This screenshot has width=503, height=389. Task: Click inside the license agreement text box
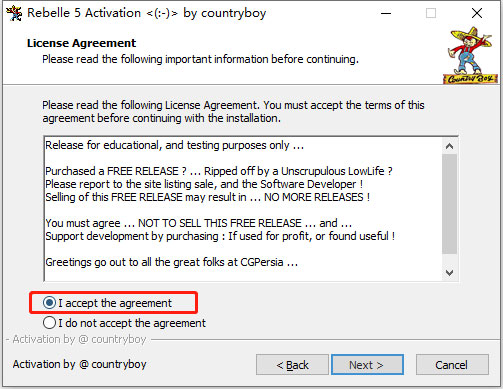point(243,209)
